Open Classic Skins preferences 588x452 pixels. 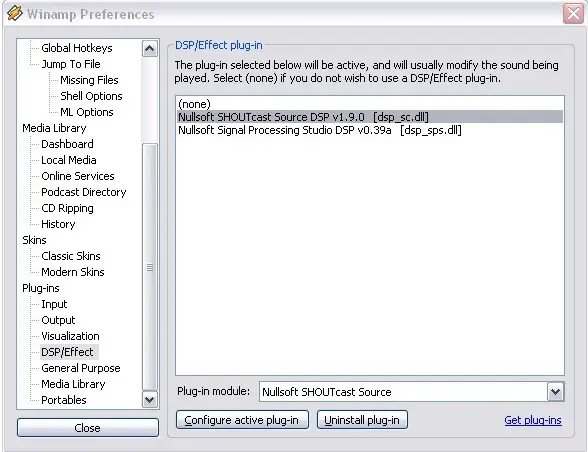(x=71, y=256)
